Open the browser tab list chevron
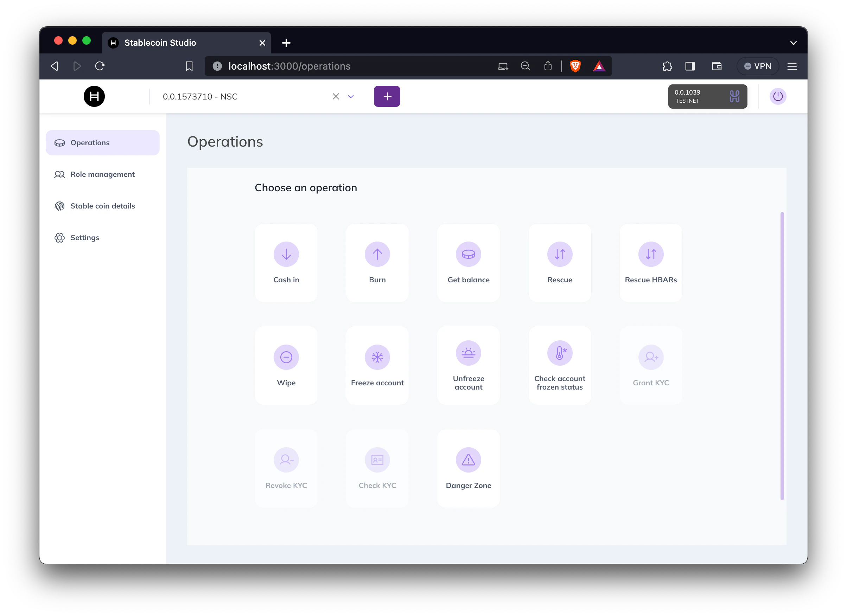Screen dimensions: 847x616 click(x=793, y=43)
